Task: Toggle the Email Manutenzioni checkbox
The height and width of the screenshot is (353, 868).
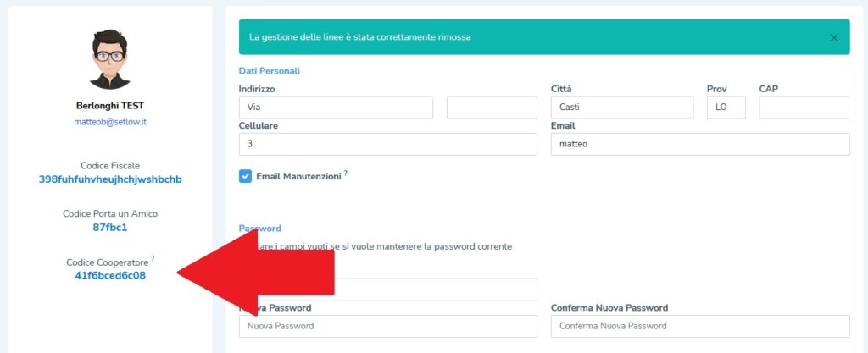Action: [x=245, y=176]
